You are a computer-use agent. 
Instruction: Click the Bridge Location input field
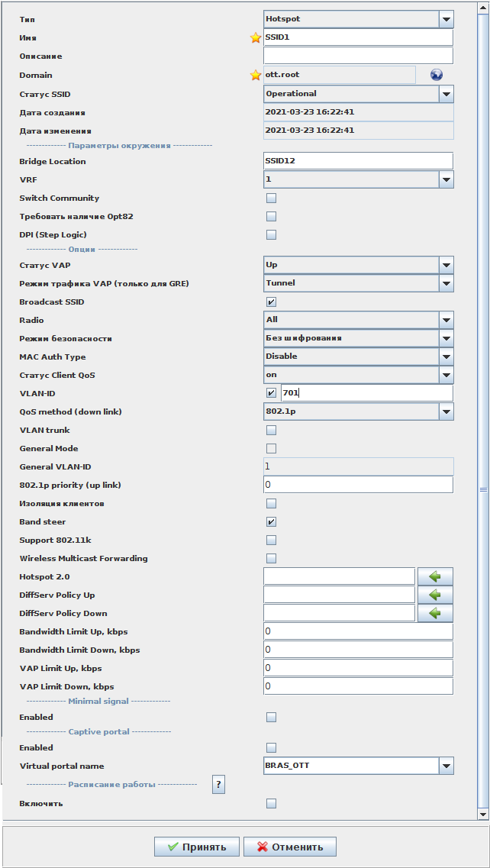point(358,161)
